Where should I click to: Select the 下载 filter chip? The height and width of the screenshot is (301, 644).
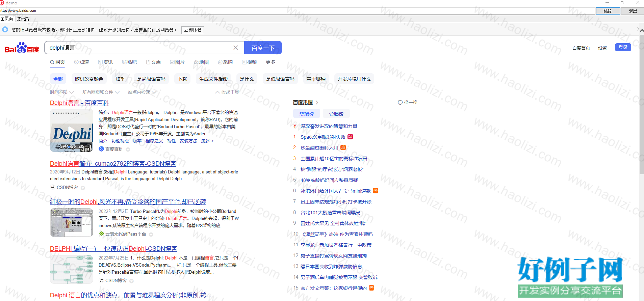(182, 79)
